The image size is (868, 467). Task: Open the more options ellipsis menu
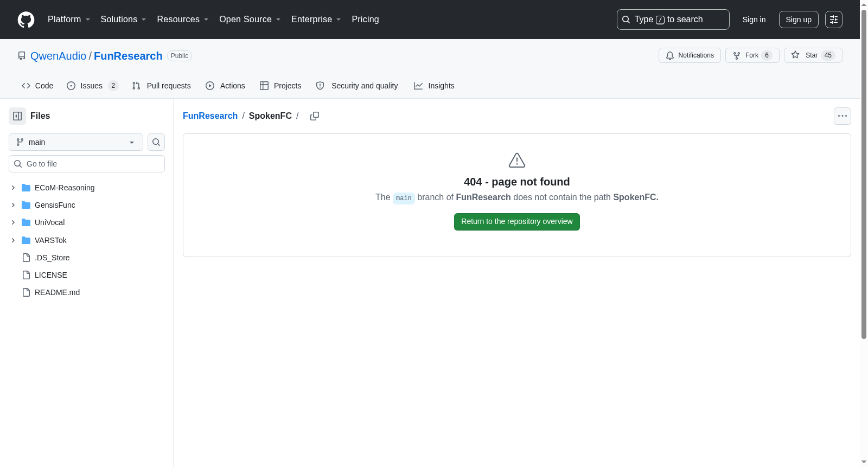click(x=843, y=116)
